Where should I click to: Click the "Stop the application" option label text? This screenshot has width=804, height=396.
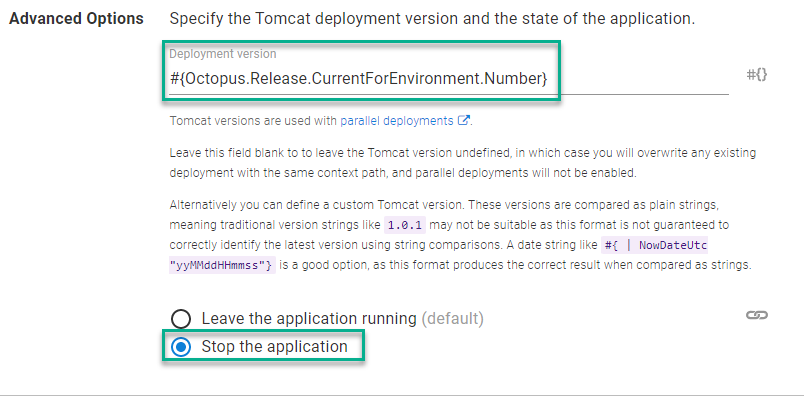pos(274,346)
